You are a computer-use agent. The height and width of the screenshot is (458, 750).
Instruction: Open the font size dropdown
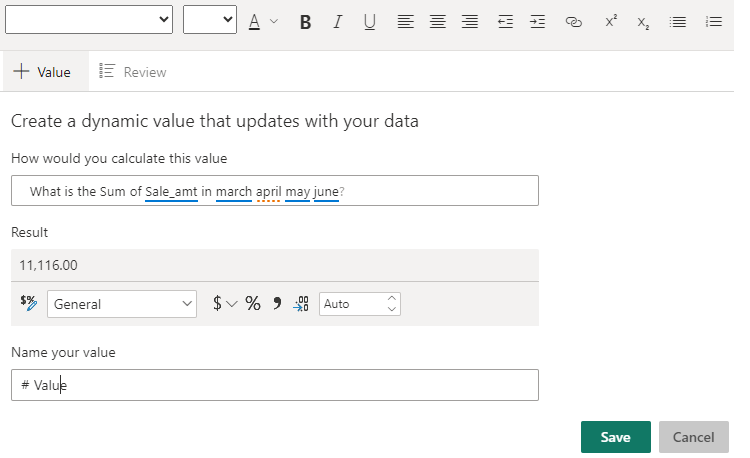pos(210,19)
